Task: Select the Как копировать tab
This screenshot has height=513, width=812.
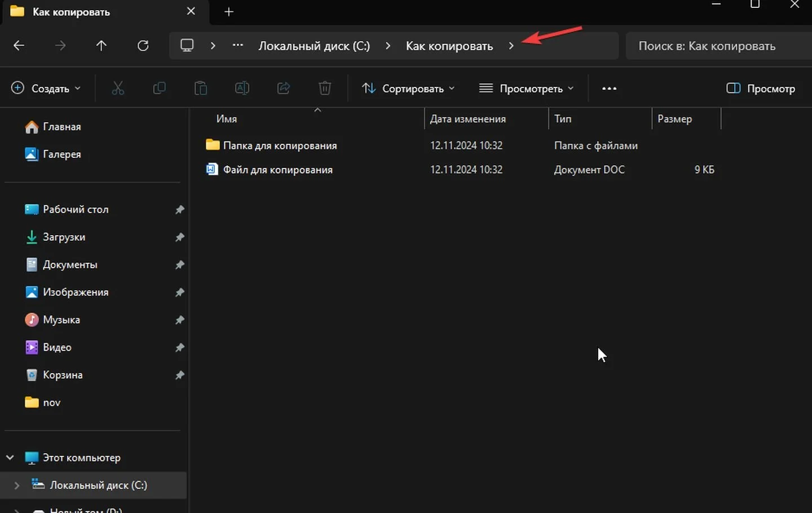Action: click(x=106, y=12)
